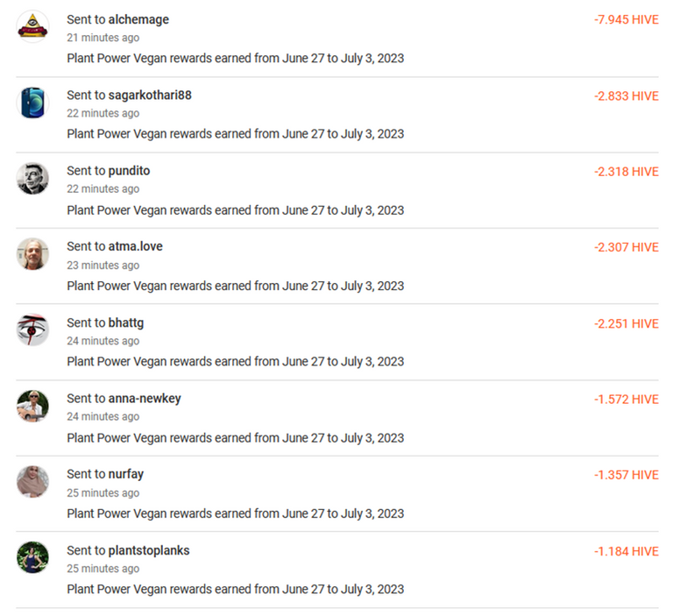Screen dimensions: 673x616
Task: Open sagarkothari88's blue phone avatar
Action: (x=32, y=103)
